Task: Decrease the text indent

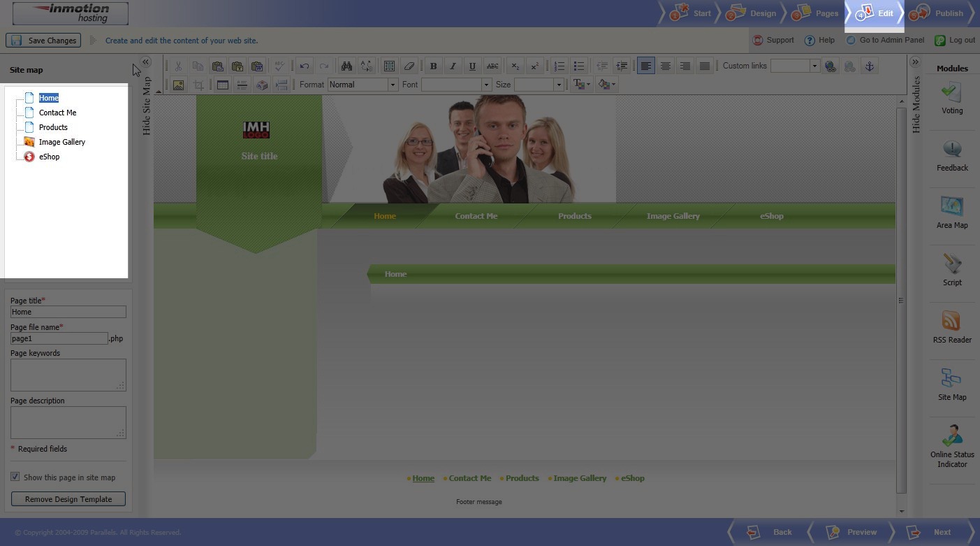Action: [601, 66]
